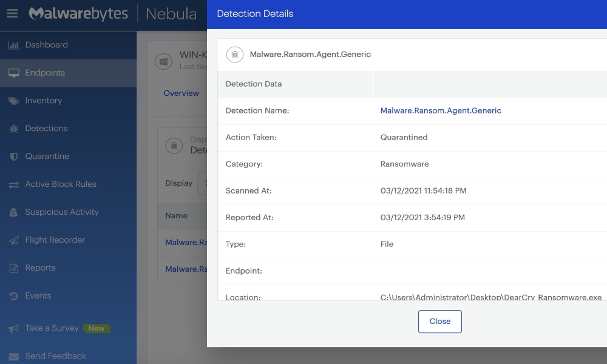
Task: Click the Detections bug icon in sidebar
Action: pyautogui.click(x=13, y=129)
